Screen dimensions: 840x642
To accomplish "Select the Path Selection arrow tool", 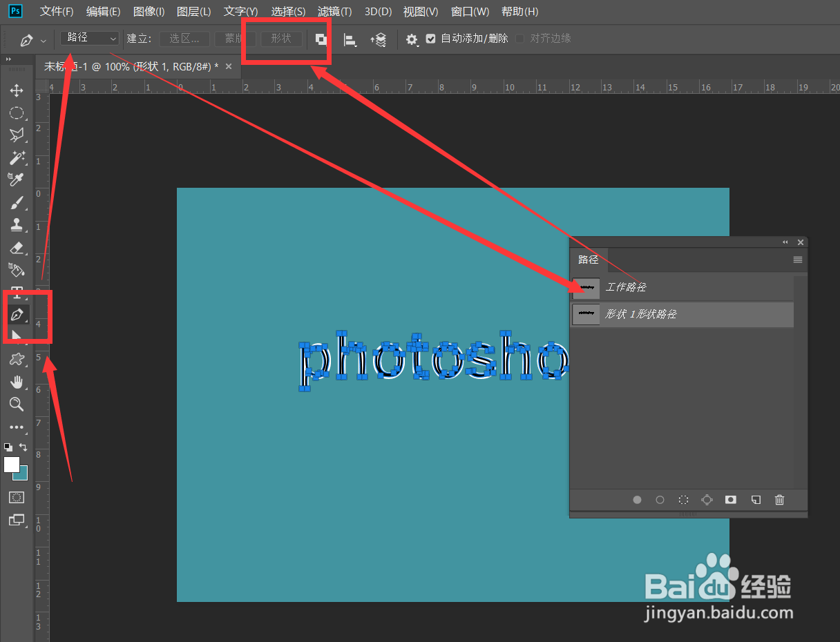I will (x=17, y=336).
